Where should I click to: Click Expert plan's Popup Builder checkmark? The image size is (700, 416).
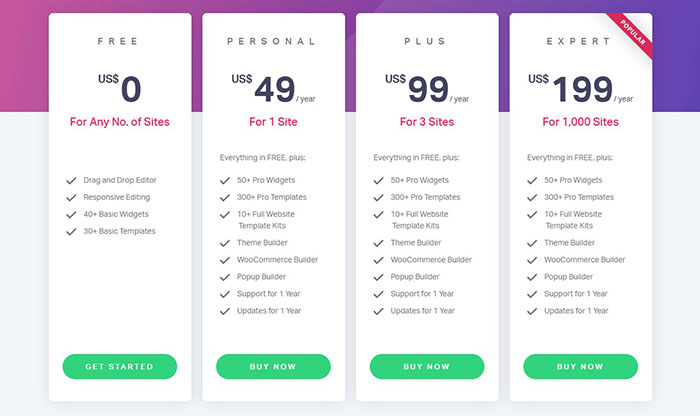point(533,277)
